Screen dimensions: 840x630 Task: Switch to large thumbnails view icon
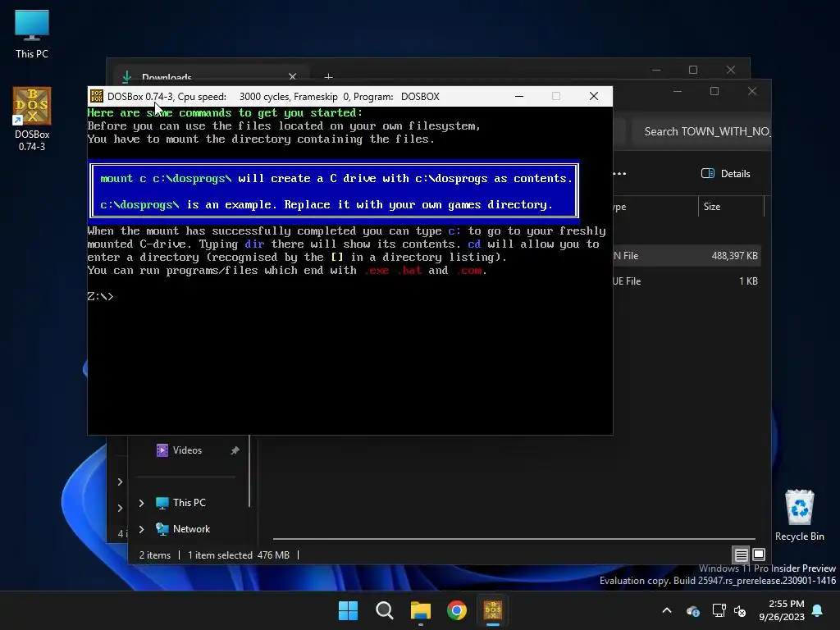coord(759,555)
